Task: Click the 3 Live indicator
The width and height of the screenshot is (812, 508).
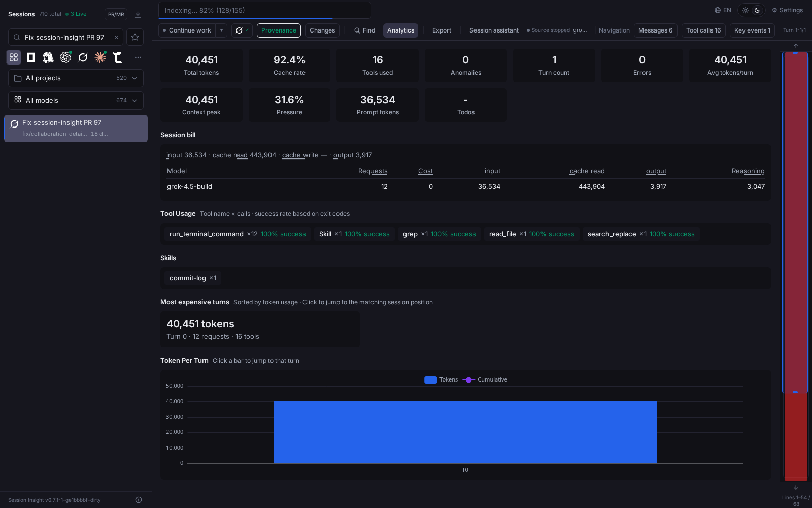Action: pyautogui.click(x=76, y=14)
